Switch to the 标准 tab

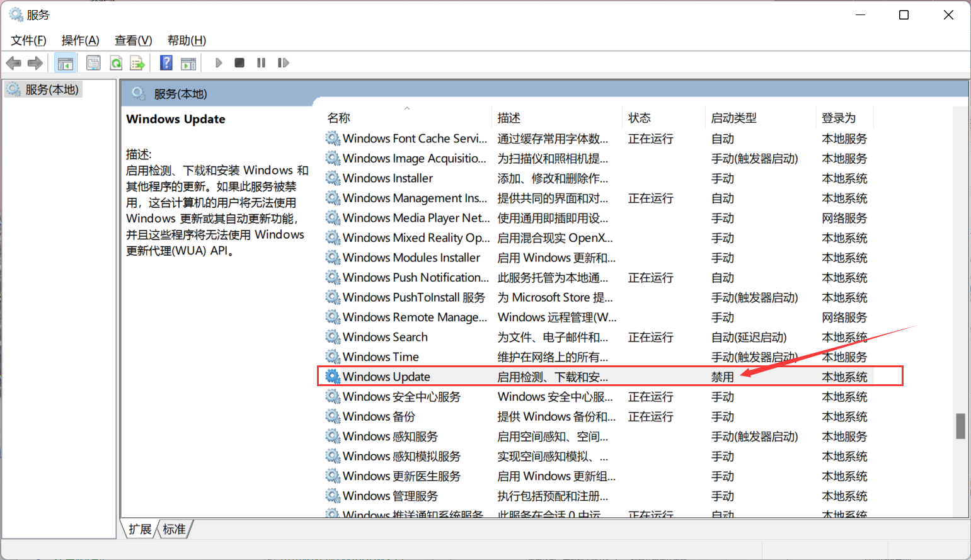coord(174,529)
